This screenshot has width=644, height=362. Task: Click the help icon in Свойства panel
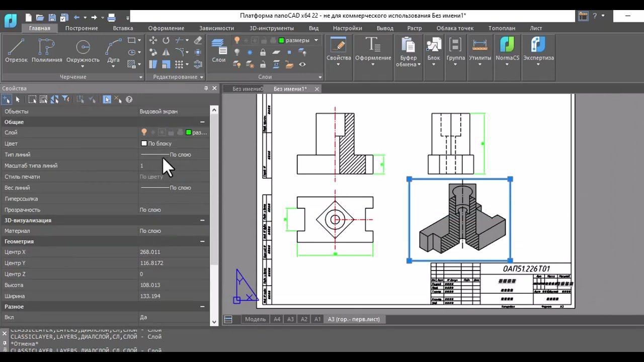(x=129, y=100)
